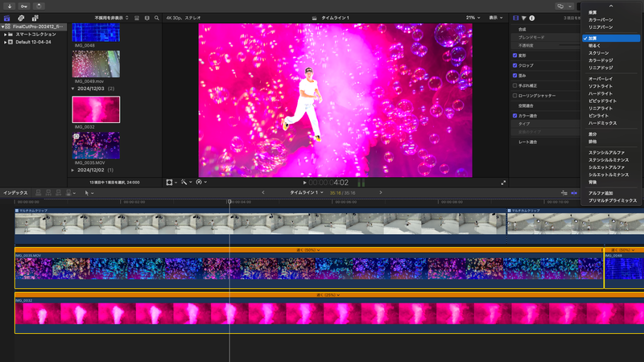Choose ソフトライト blend mode
The width and height of the screenshot is (644, 362).
(601, 86)
